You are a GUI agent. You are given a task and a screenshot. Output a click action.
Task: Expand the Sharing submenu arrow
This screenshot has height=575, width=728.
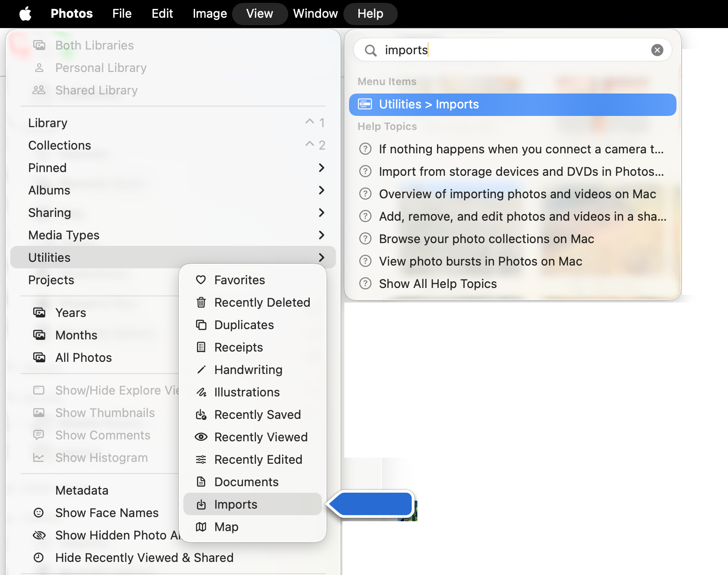(321, 213)
